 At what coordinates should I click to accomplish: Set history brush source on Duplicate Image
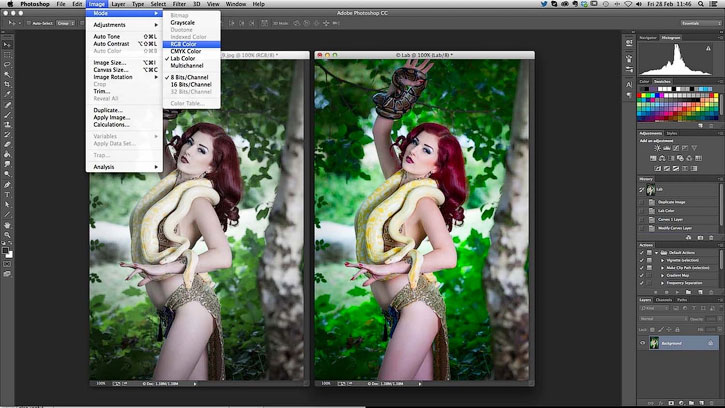641,202
